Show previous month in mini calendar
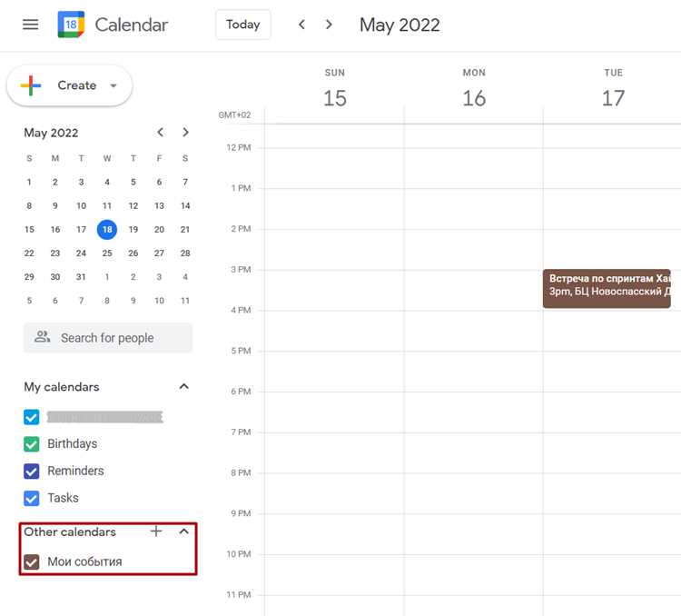Viewport: 681px width, 616px height. [160, 132]
